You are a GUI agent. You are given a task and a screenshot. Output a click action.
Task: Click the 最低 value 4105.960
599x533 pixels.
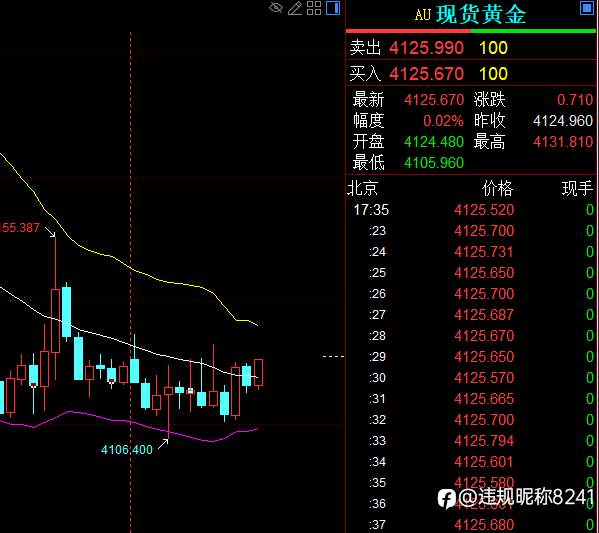(434, 163)
